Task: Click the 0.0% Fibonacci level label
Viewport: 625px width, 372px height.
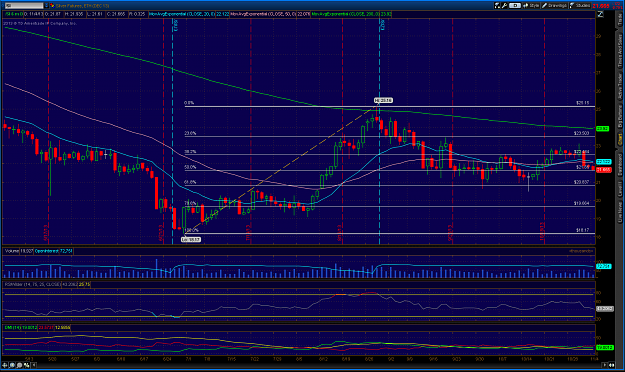Action: pos(189,103)
